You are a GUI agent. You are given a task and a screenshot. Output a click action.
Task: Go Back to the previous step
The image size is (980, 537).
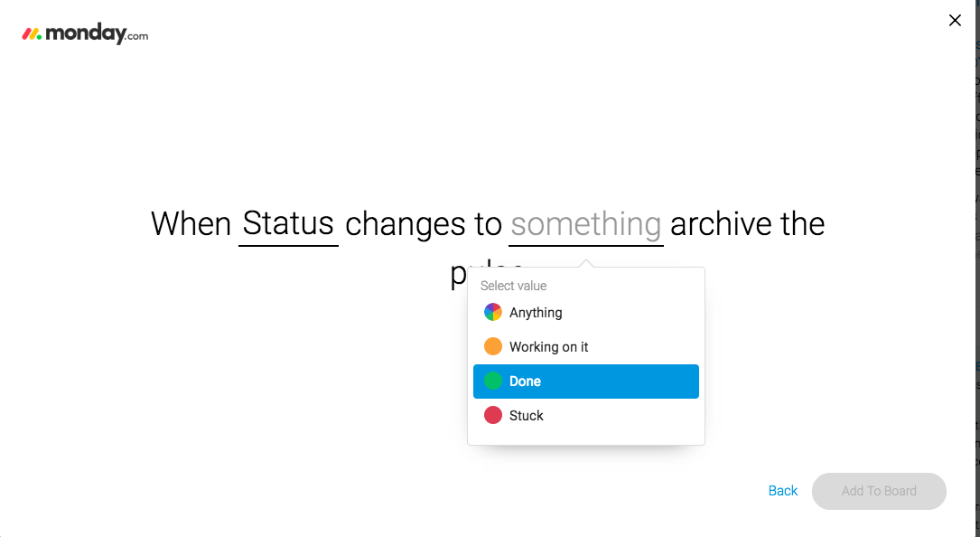point(782,491)
